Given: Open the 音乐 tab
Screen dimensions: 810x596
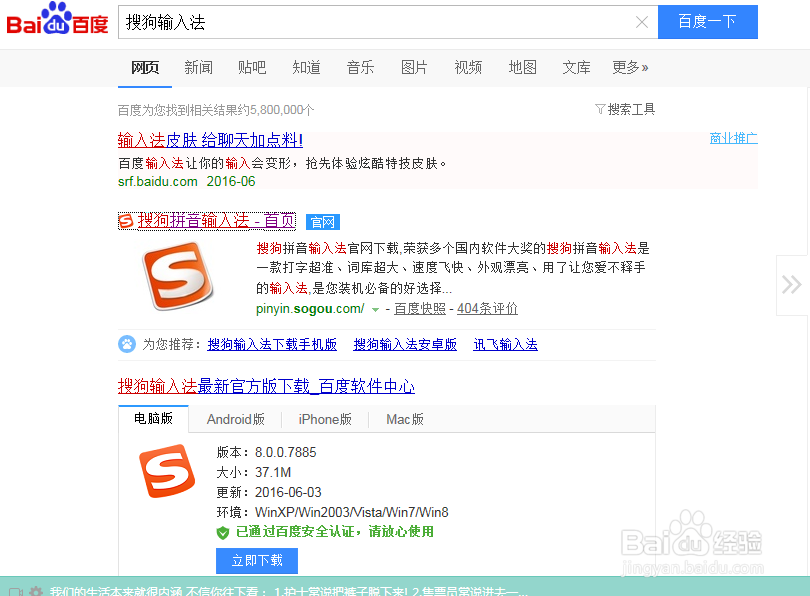Looking at the screenshot, I should tap(360, 68).
